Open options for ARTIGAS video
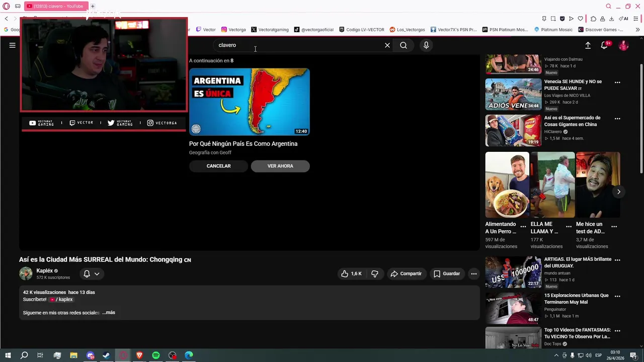The height and width of the screenshot is (362, 644). [617, 260]
